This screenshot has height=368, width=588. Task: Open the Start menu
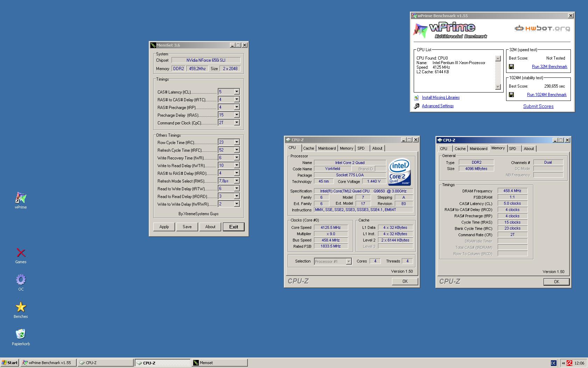pyautogui.click(x=10, y=363)
